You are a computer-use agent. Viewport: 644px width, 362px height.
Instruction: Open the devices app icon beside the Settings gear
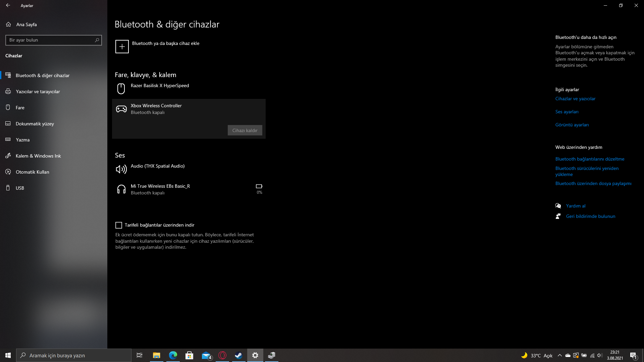[272, 355]
